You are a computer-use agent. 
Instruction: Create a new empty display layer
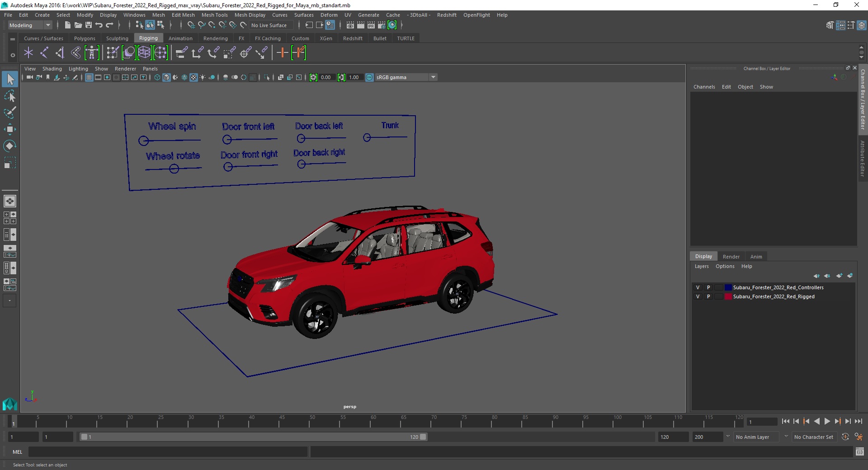click(839, 276)
